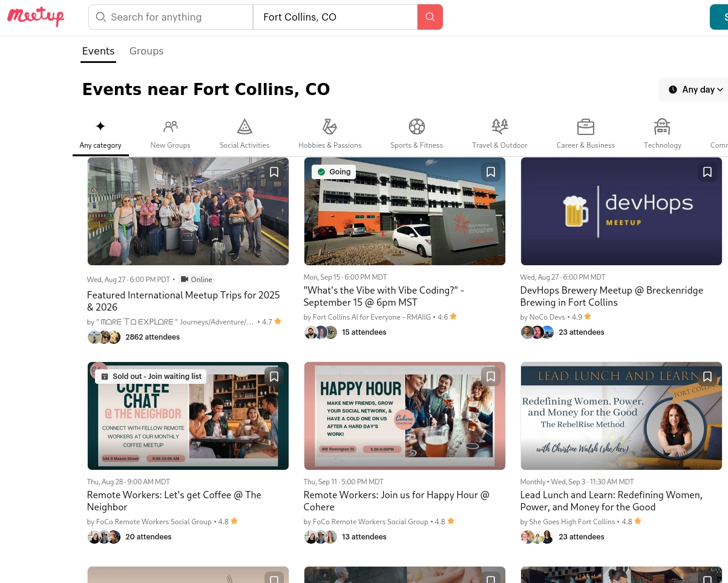Click the 4.9 star rating of NoCo Devs
This screenshot has width=728, height=583.
(582, 317)
